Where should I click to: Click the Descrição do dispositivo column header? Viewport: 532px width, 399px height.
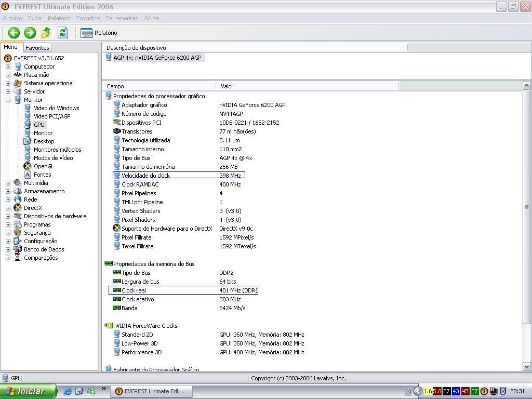[255, 48]
